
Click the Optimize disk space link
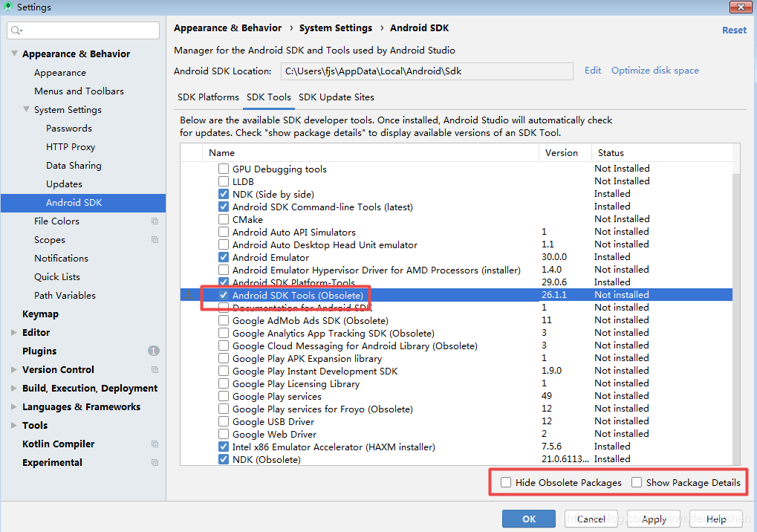pos(655,71)
